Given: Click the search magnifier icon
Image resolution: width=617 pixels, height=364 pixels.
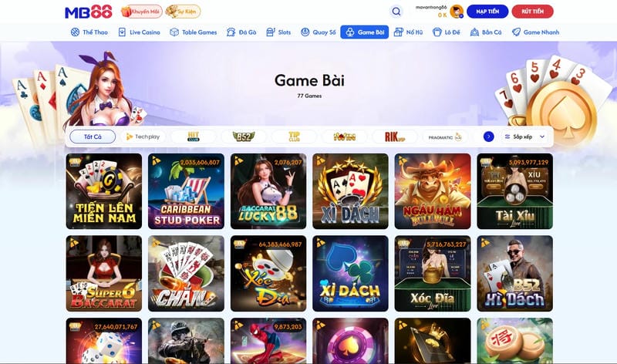Looking at the screenshot, I should pyautogui.click(x=396, y=12).
